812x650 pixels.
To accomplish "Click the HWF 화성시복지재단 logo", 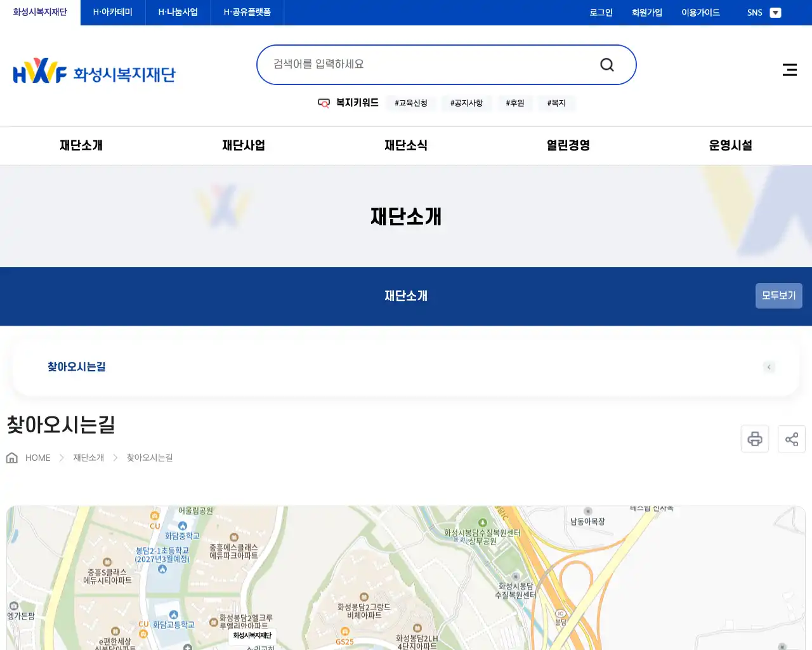I will [x=94, y=70].
